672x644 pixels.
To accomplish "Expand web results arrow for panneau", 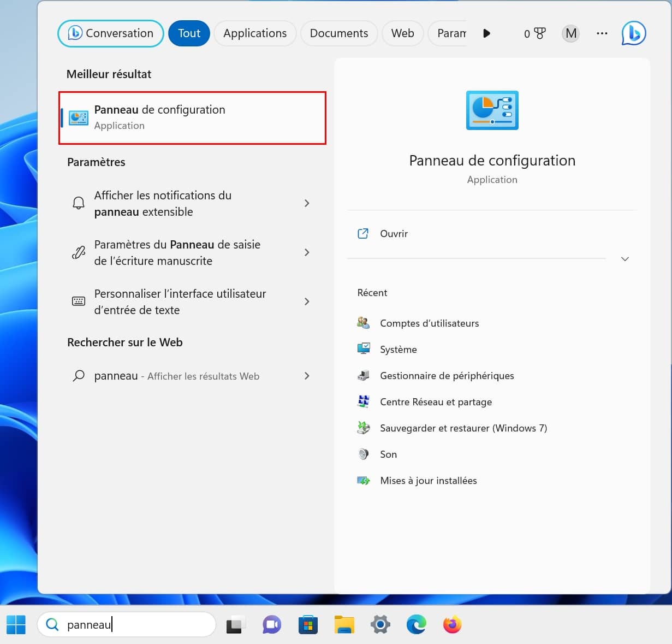I will (x=307, y=376).
